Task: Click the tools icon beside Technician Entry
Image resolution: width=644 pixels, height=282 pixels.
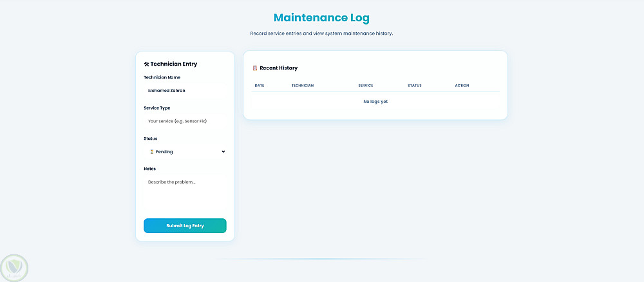Action: [x=146, y=64]
